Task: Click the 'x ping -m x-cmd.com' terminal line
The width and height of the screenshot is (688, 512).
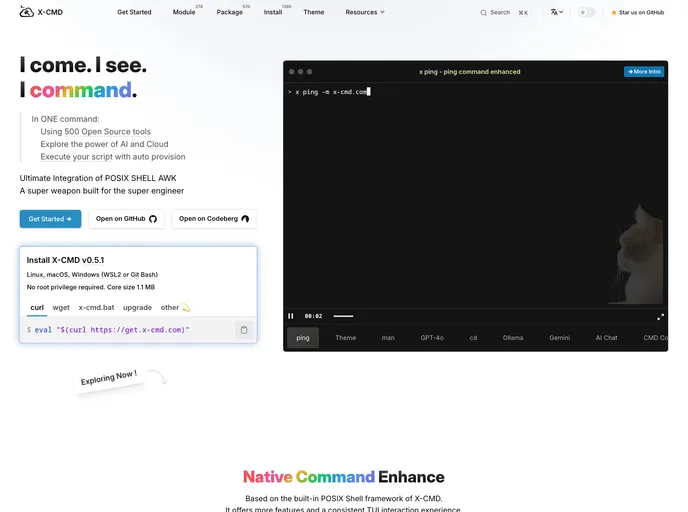Action: [x=331, y=92]
